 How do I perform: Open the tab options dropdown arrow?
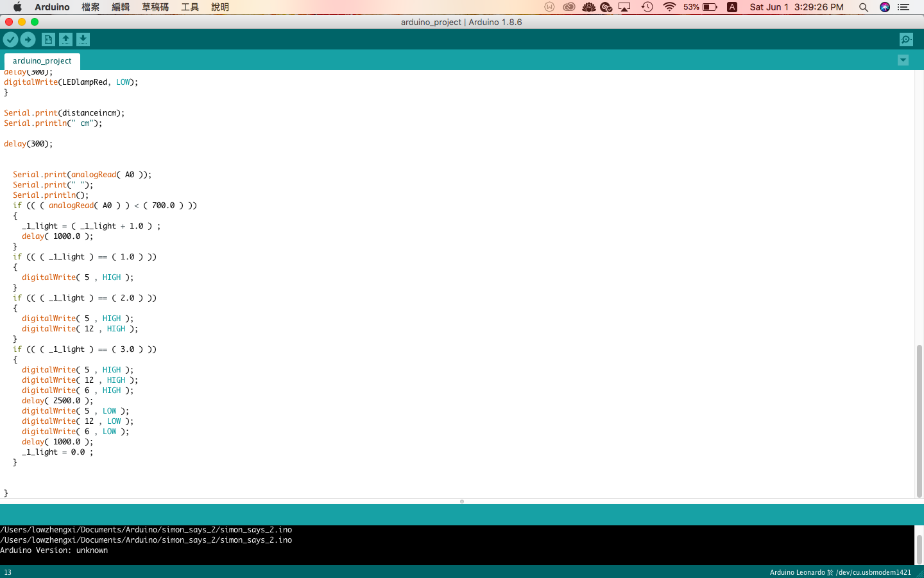point(903,60)
